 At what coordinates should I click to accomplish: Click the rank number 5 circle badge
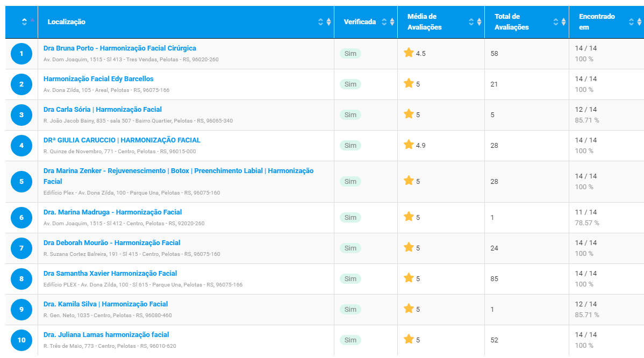22,182
